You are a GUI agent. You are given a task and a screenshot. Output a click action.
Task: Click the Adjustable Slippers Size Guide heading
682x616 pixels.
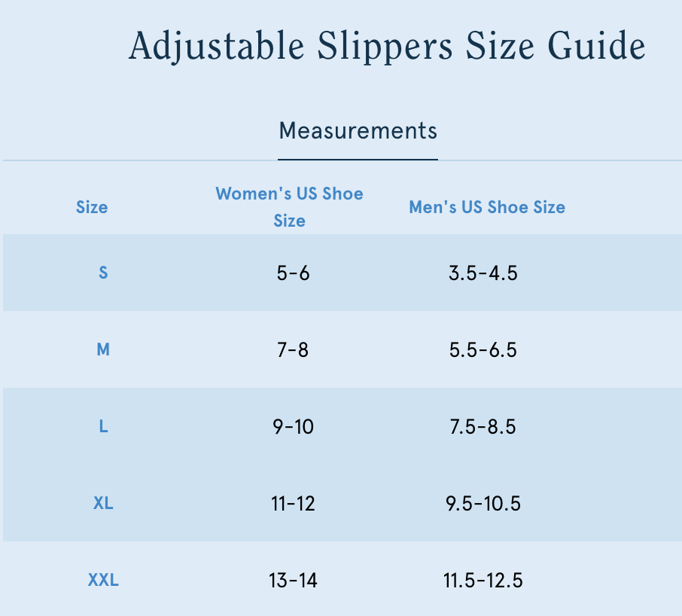(x=387, y=46)
